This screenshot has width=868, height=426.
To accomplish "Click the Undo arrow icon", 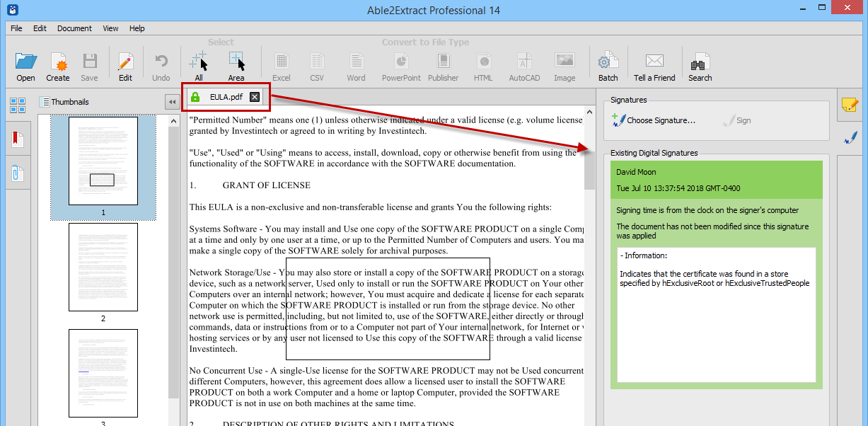I will (161, 62).
